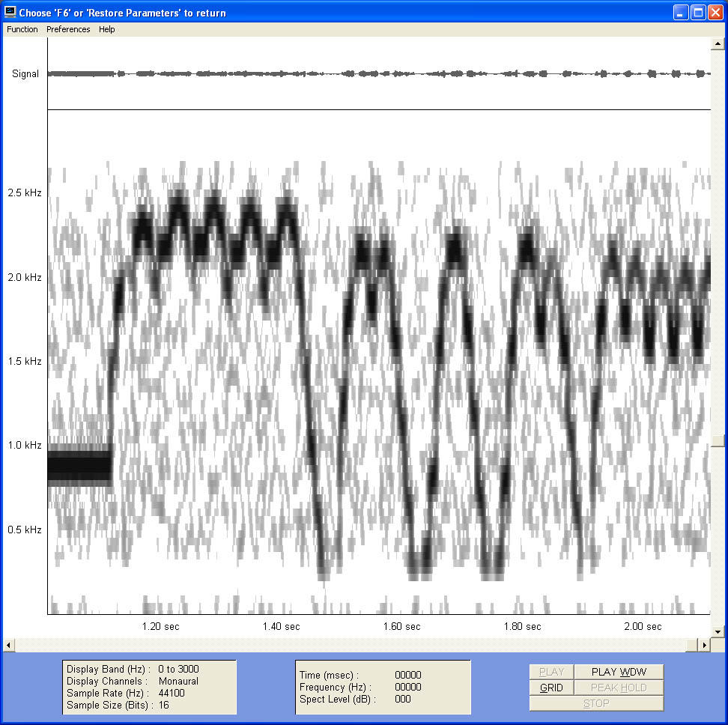Viewport: 728px width, 725px height.
Task: Click the PLAY WDW button
Action: (619, 672)
